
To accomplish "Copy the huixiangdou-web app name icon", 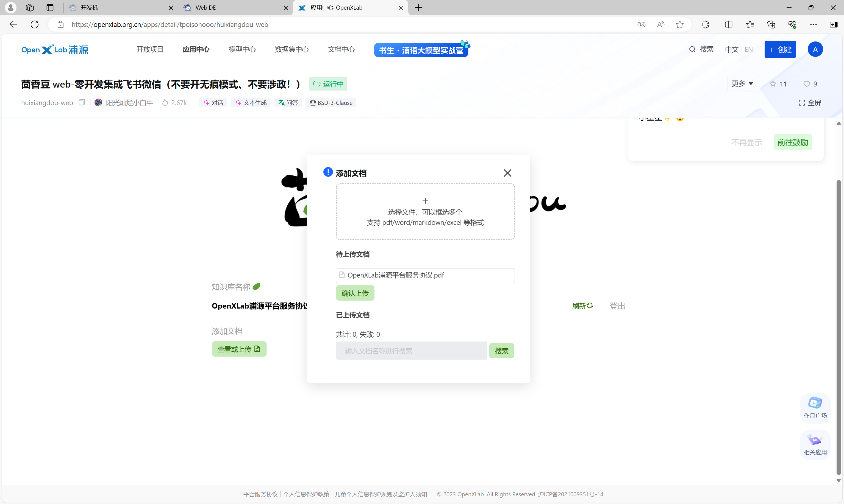I will (x=82, y=102).
